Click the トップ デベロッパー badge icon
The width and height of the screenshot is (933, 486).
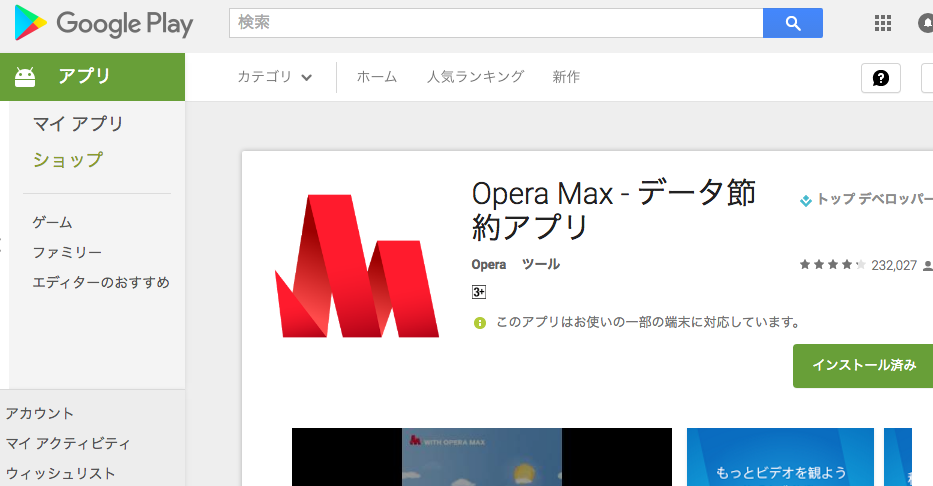click(806, 200)
